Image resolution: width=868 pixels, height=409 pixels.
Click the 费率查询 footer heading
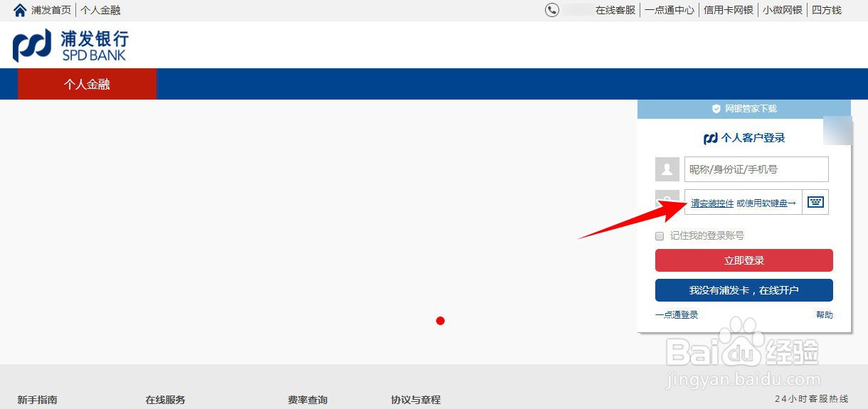pos(307,400)
